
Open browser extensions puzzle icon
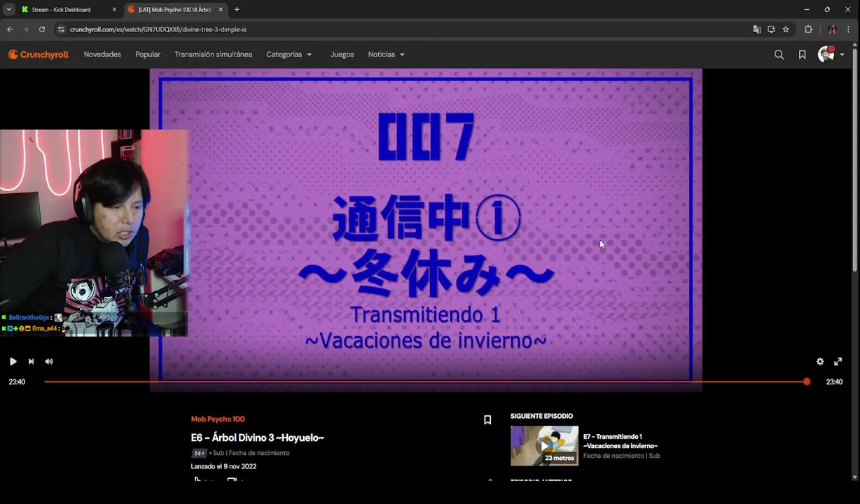pyautogui.click(x=808, y=29)
